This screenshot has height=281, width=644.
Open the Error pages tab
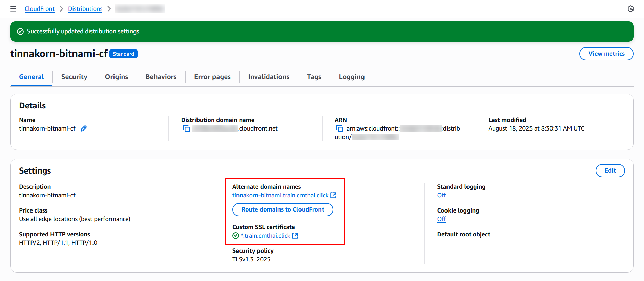(212, 77)
